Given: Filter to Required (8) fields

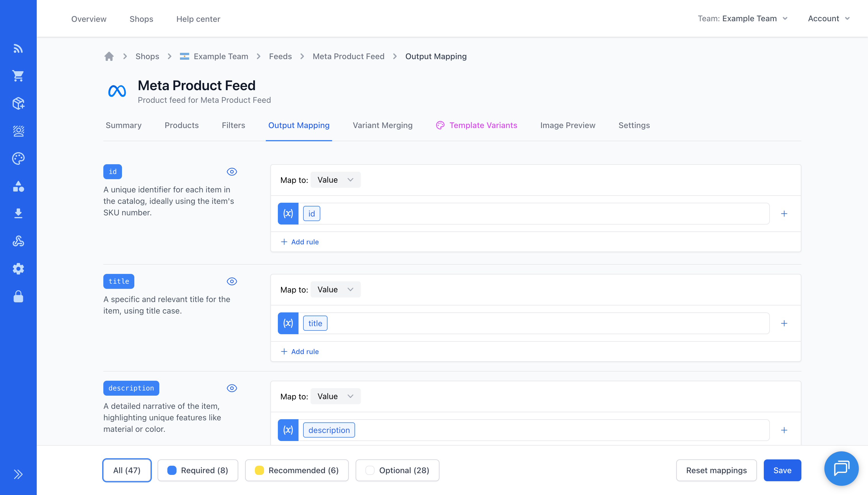Looking at the screenshot, I should pos(198,470).
